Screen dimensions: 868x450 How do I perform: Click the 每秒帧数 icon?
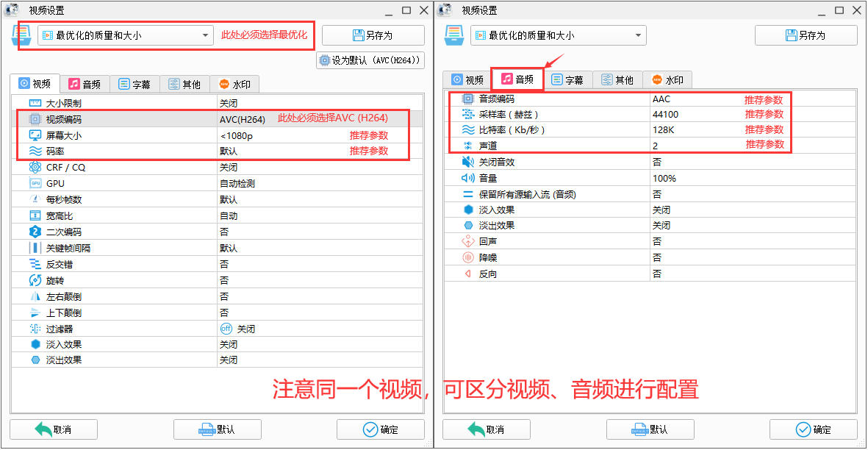pos(35,199)
